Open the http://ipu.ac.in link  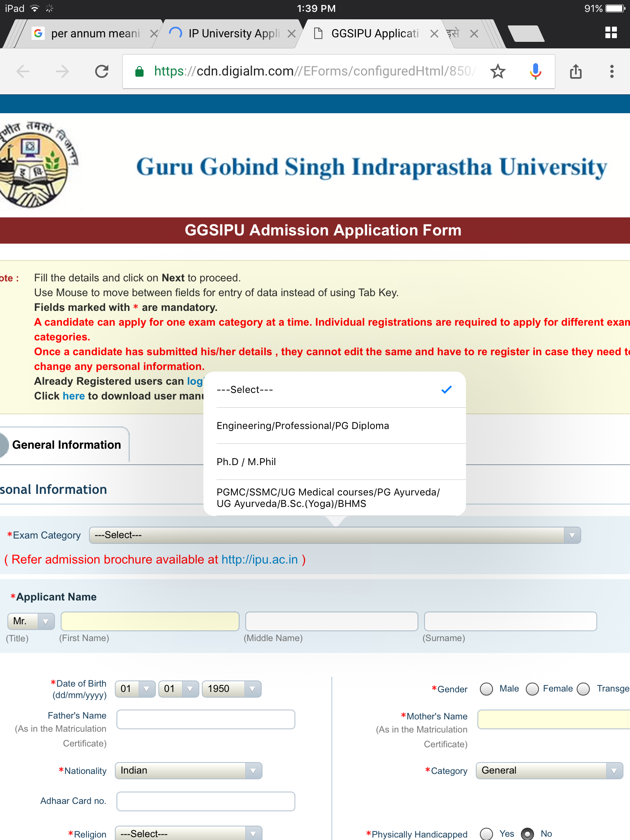coord(260,559)
